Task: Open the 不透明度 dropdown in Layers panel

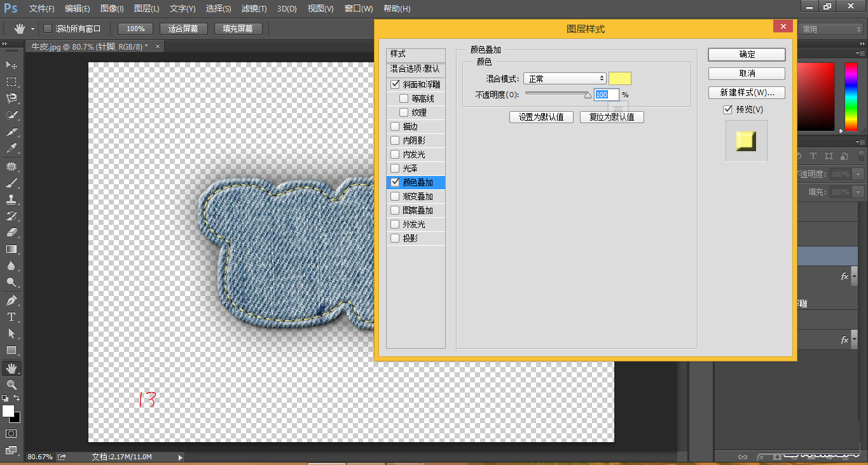Action: click(x=860, y=173)
